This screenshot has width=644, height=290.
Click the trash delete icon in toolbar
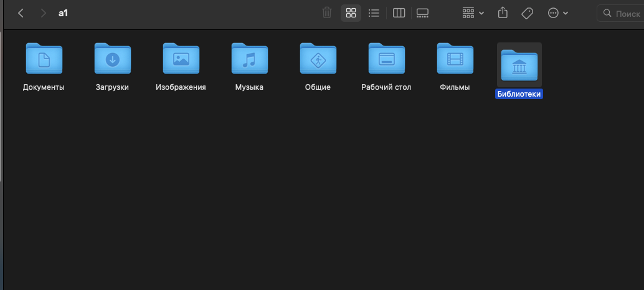(327, 12)
